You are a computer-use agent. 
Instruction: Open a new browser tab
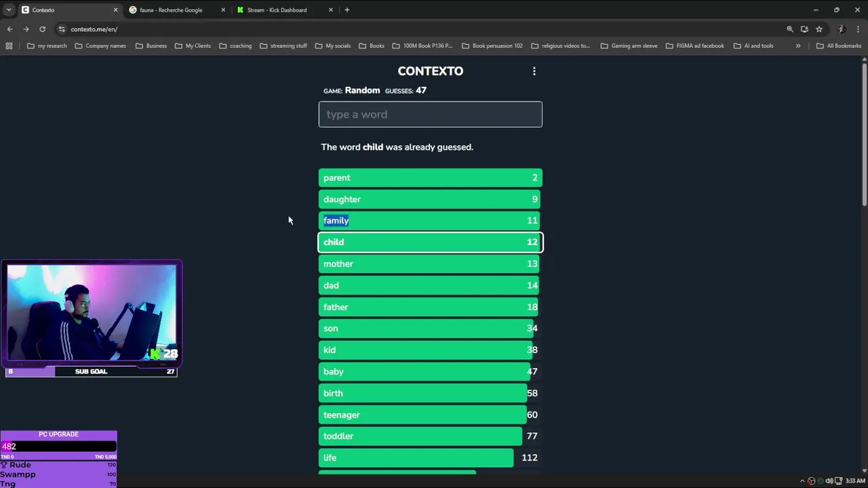point(347,10)
